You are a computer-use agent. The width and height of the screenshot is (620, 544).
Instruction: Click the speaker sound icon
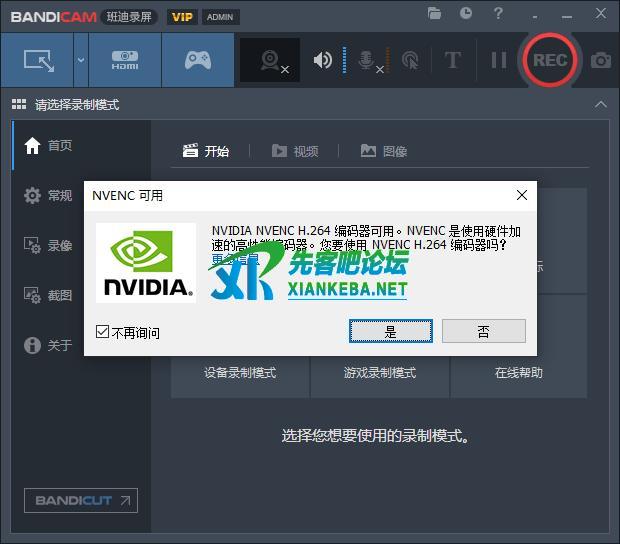point(323,61)
